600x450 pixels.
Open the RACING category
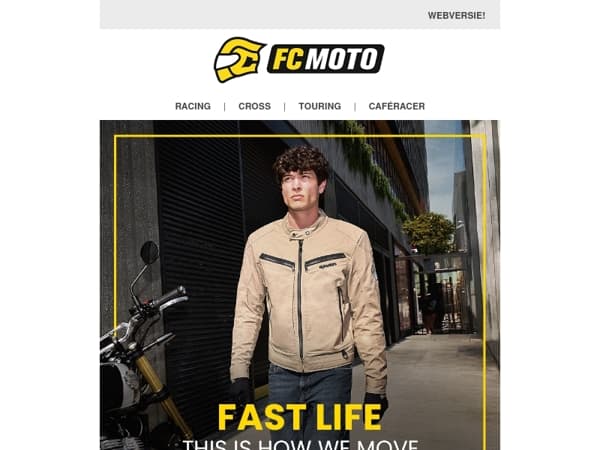[x=193, y=106]
